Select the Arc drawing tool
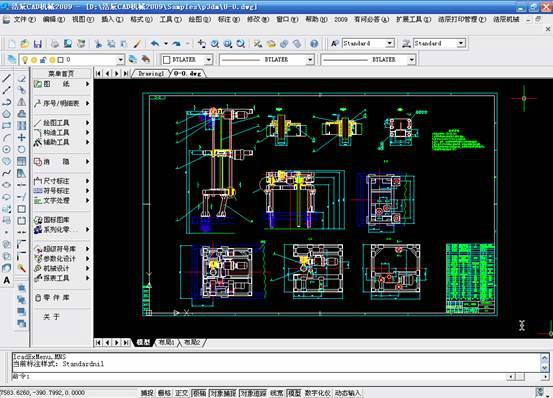This screenshot has width=553, height=398. 6,137
